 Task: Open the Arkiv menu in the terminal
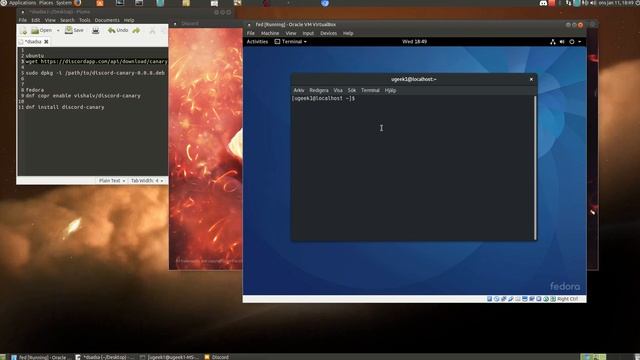(299, 91)
